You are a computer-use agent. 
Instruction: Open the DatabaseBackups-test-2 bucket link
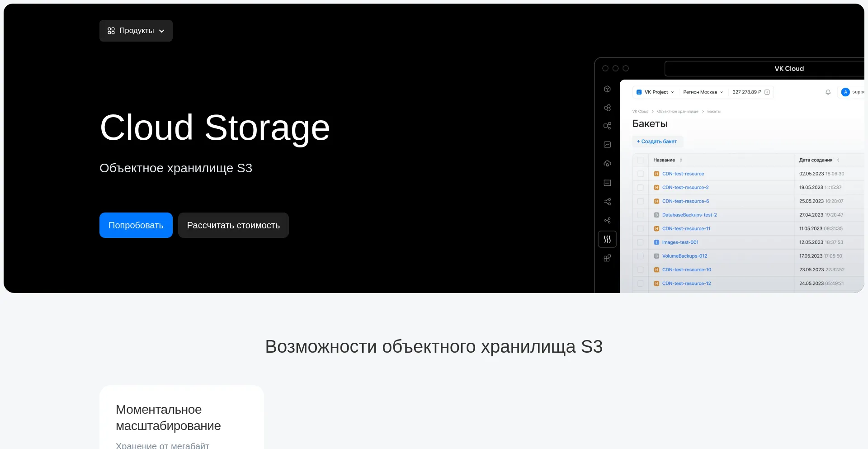point(689,215)
